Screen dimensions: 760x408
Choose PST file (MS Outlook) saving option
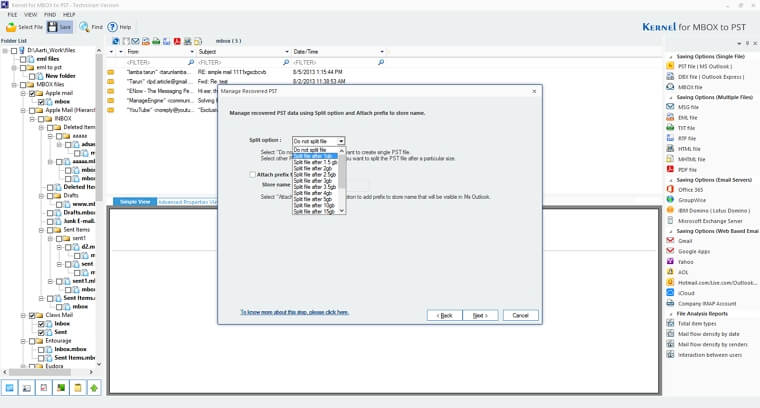pyautogui.click(x=705, y=66)
